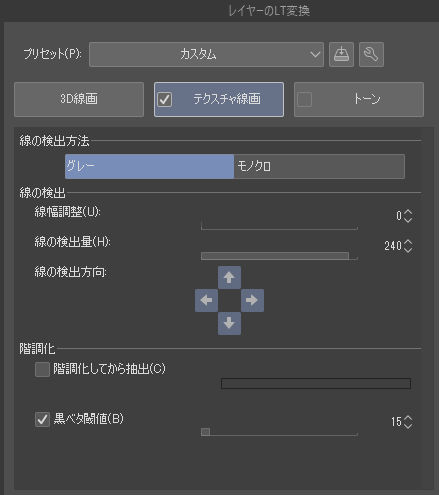Toggle the down direction arrow
439x495 pixels.
229,323
